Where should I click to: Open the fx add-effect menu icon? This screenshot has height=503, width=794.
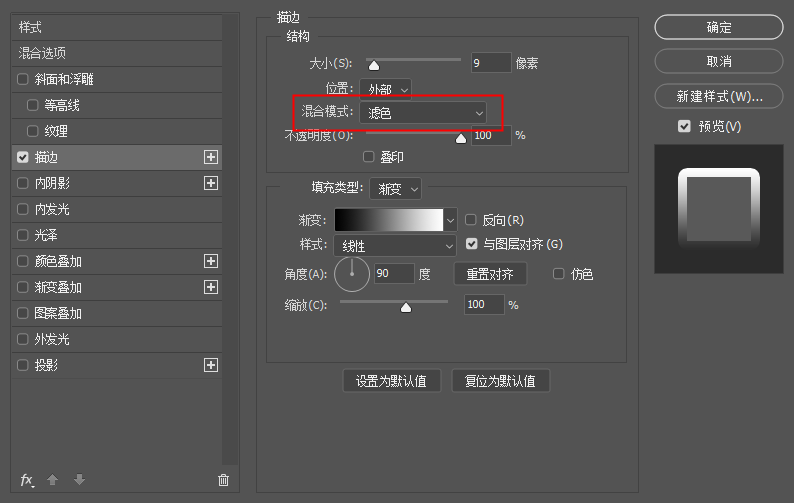pos(27,480)
